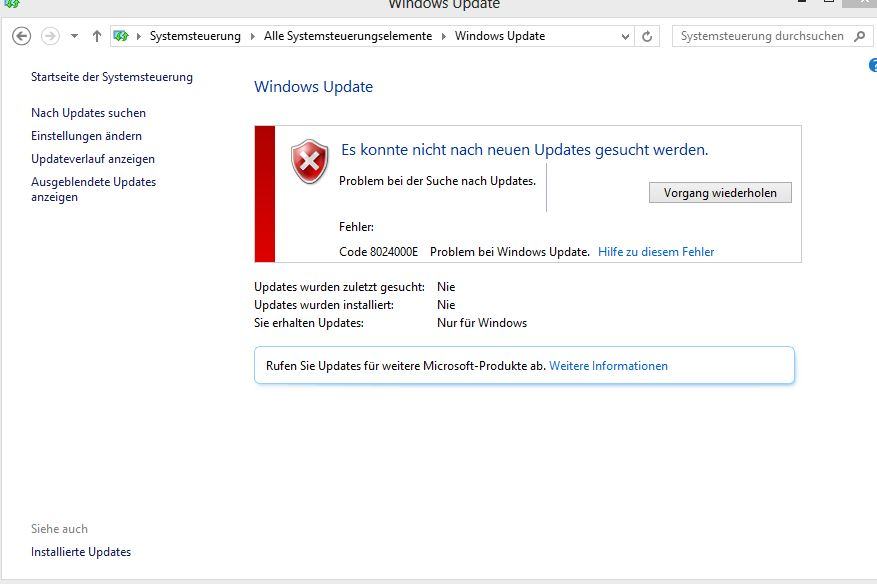Image resolution: width=877 pixels, height=584 pixels.
Task: Click the magnifier search icon
Action: coord(860,36)
